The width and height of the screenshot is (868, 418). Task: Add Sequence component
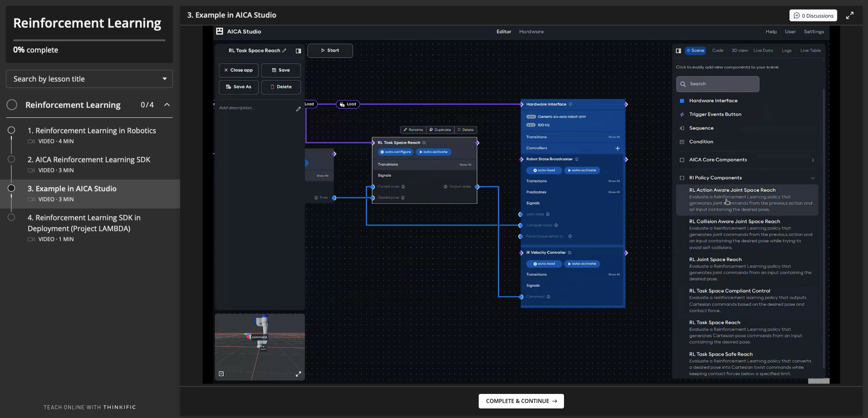701,128
